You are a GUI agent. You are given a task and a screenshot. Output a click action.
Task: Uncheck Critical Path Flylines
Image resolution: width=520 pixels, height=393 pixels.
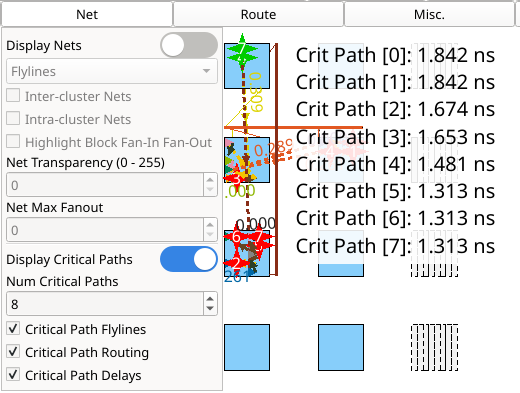(13, 329)
